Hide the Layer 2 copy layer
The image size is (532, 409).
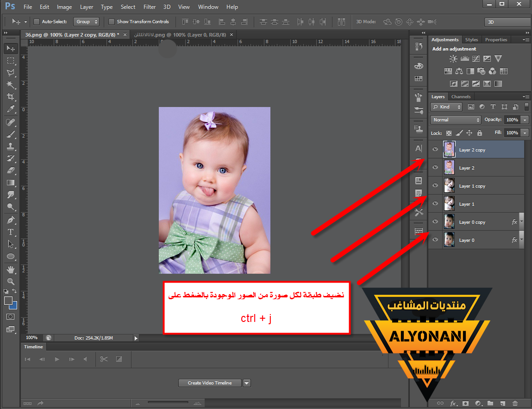pyautogui.click(x=435, y=150)
